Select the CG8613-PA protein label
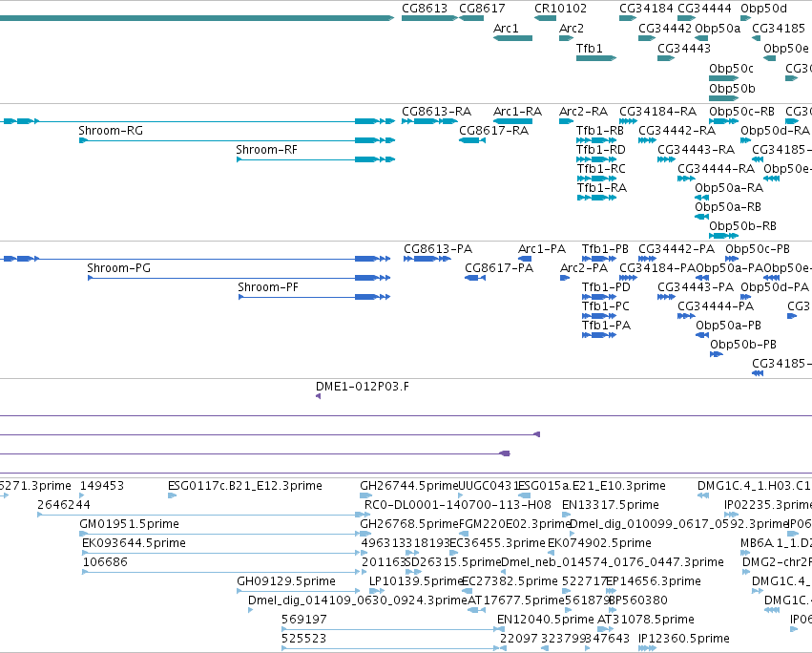 click(x=438, y=249)
